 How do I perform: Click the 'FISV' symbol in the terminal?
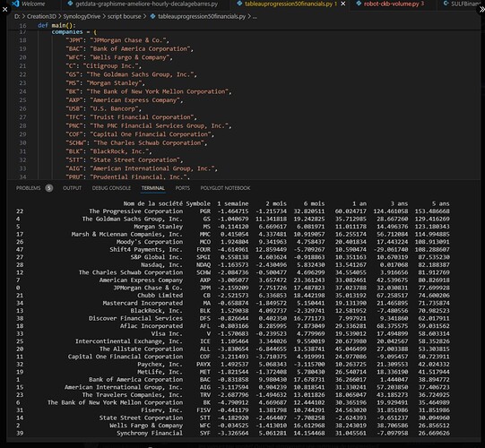point(204,410)
